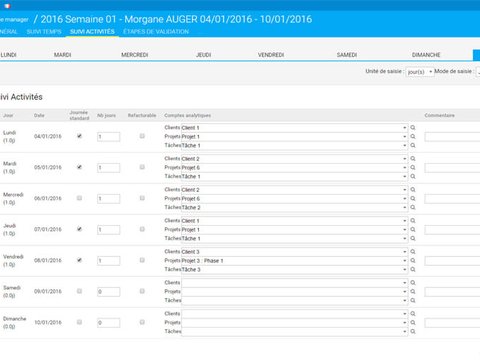Click the Commentaire field for Mardi row
Viewport: 480px width, 360px height.
[452, 168]
